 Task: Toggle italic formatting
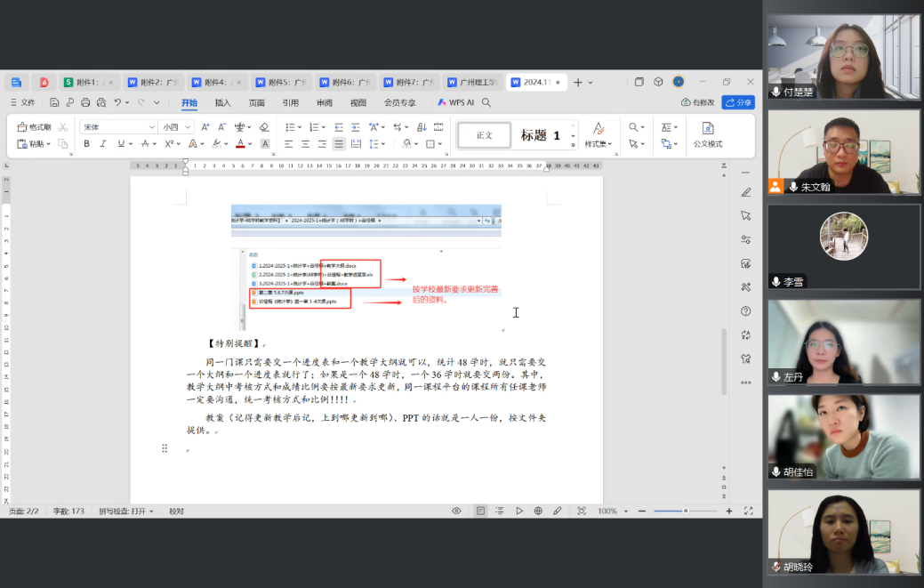102,144
